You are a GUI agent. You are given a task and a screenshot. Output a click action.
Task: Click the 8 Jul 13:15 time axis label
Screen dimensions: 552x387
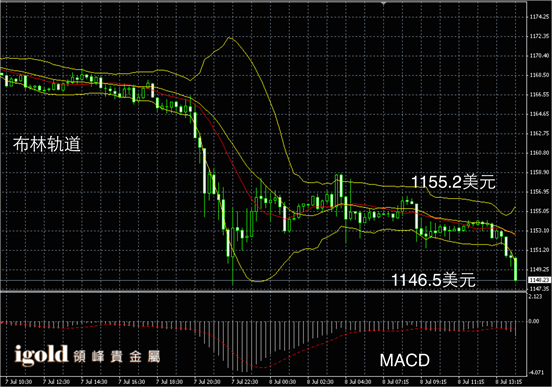point(509,382)
